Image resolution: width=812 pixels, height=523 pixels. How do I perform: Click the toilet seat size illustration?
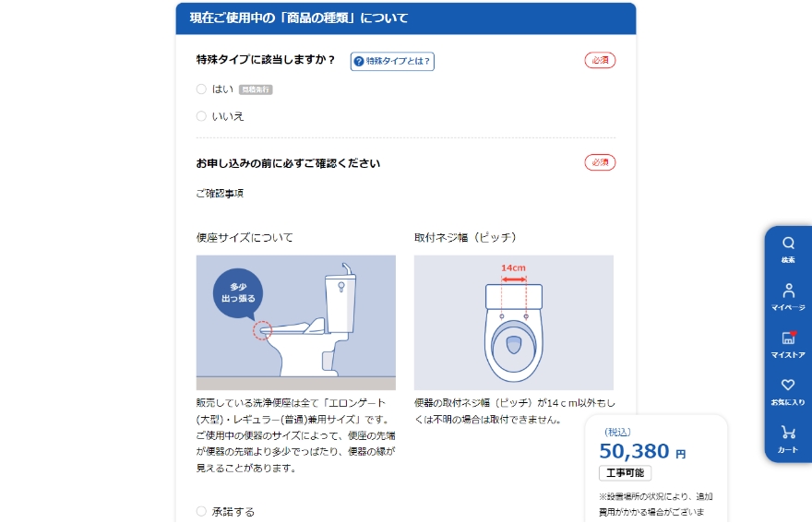pos(295,322)
